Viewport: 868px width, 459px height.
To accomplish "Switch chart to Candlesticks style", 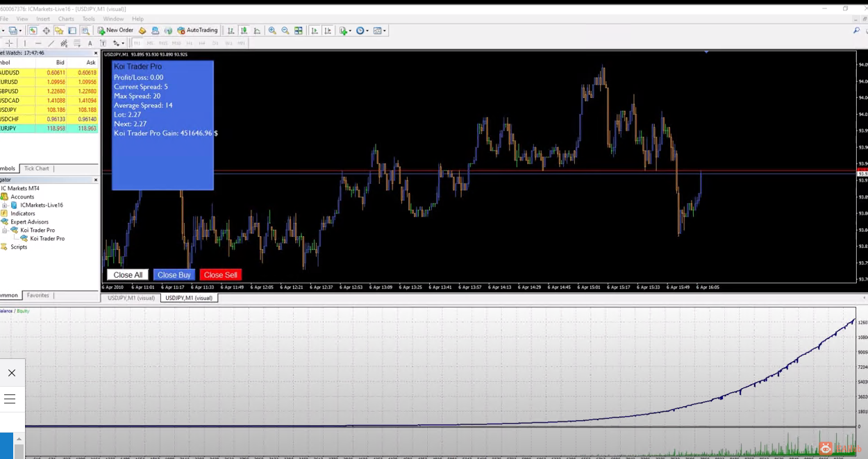I will tap(244, 31).
